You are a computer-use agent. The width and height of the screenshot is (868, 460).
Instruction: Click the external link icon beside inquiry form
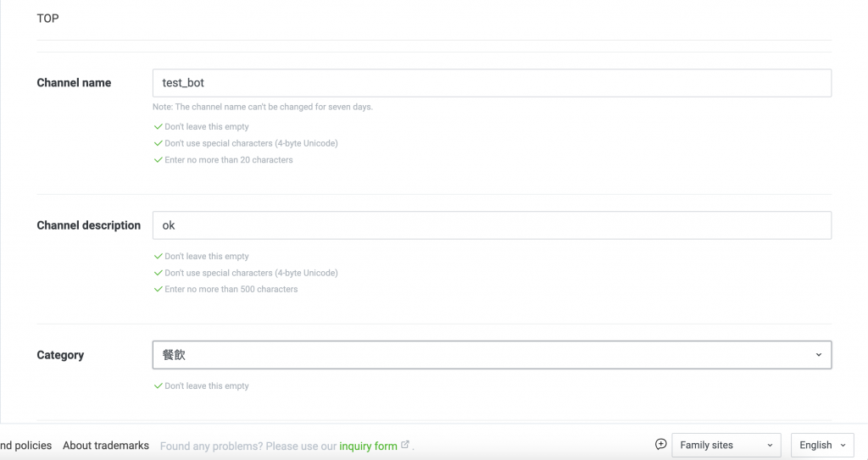coord(405,445)
